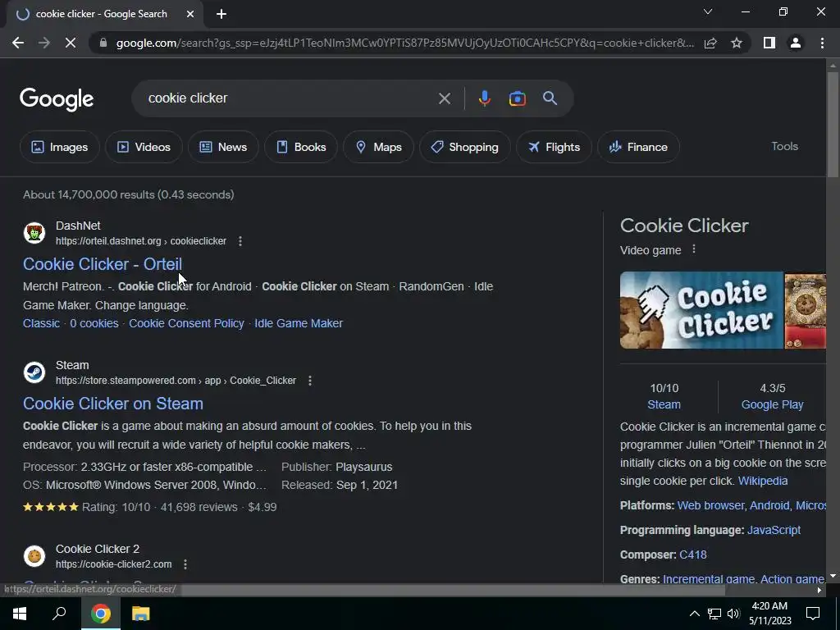Open Cookie Clicker - Orteil result link
The height and width of the screenshot is (630, 840).
(x=103, y=264)
